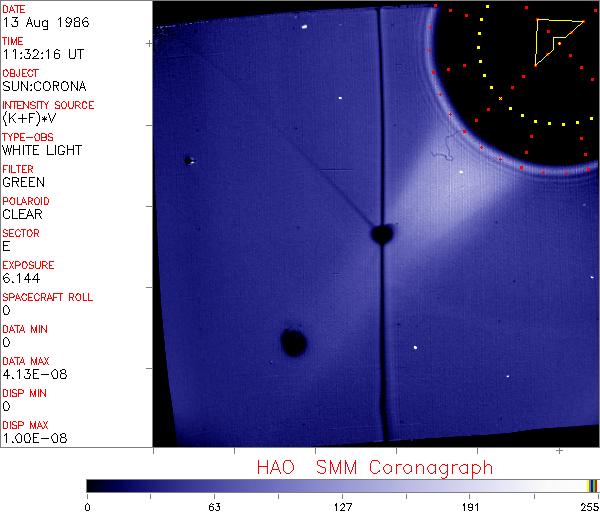Click the DISP MAX value 1.00E-08
Viewport: 600px width, 512px height.
pyautogui.click(x=30, y=438)
